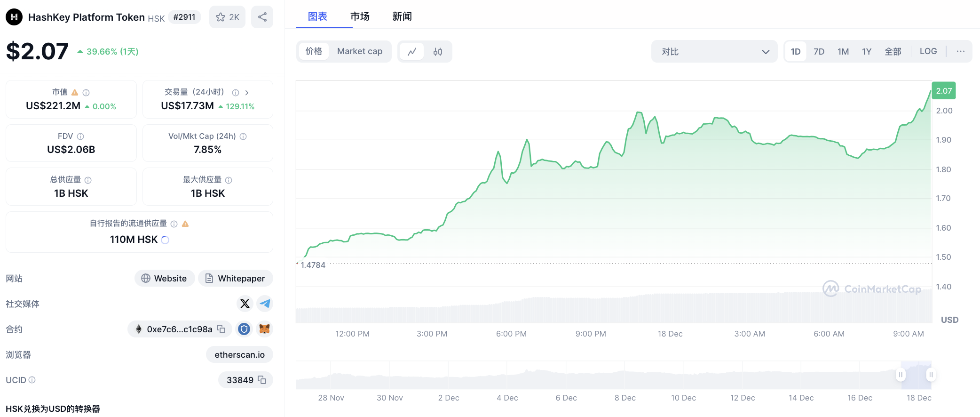Screen dimensions: 980x417
Task: Show info icon beside 交易量 (24小时)
Action: [x=236, y=93]
